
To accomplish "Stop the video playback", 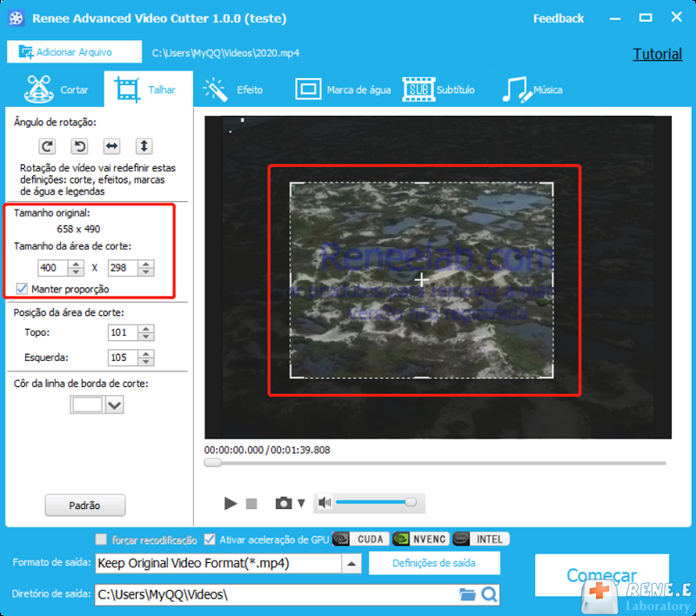I will [251, 503].
